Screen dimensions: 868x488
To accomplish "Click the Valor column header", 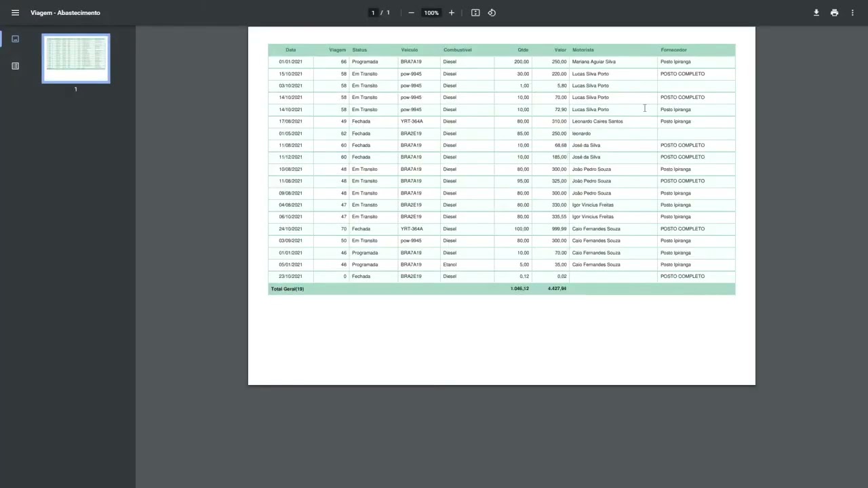I will pyautogui.click(x=560, y=49).
